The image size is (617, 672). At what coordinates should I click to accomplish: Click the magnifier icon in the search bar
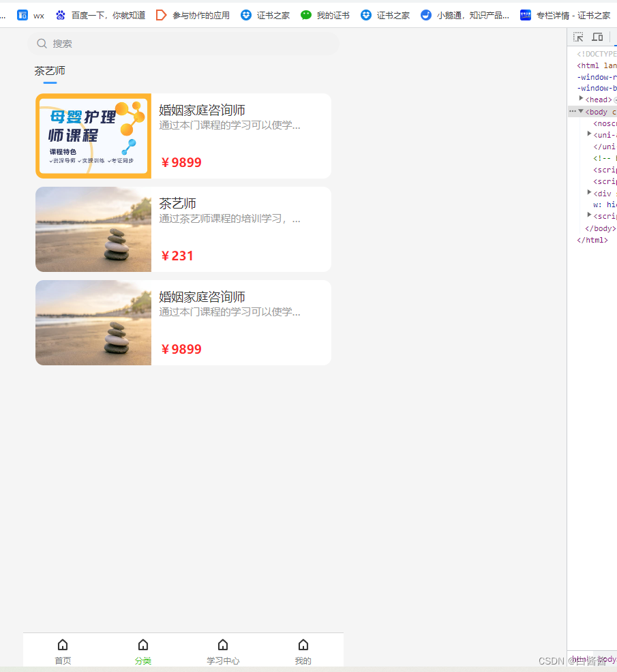point(42,43)
